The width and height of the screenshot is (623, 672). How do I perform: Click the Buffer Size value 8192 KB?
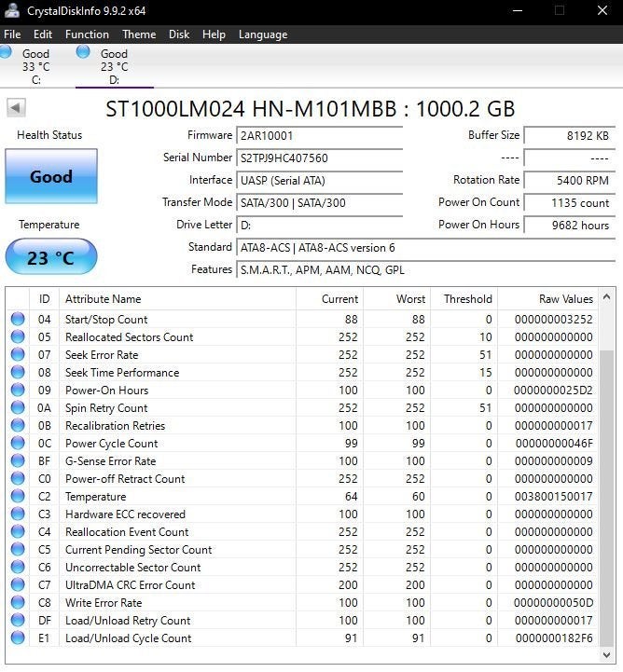tap(570, 136)
